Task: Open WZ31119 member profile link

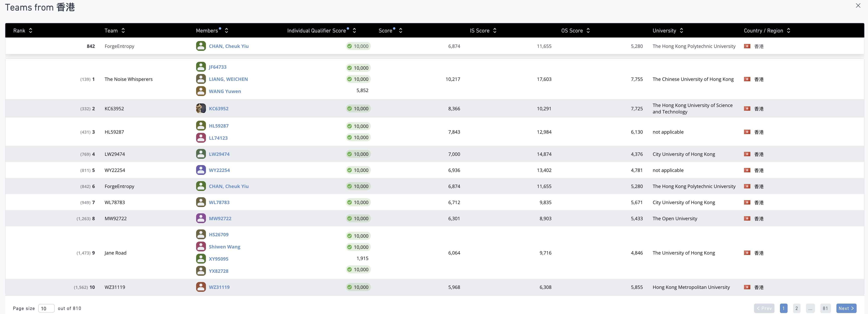Action: (219, 287)
